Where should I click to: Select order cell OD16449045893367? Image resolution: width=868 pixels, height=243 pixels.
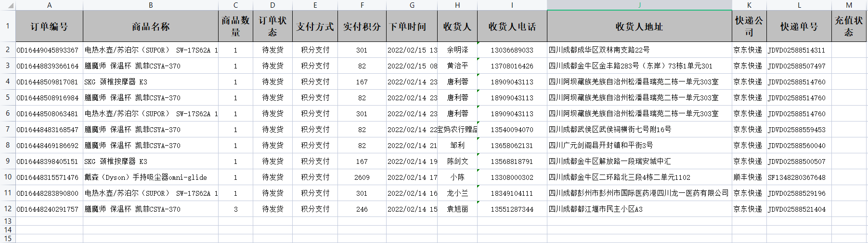point(49,50)
